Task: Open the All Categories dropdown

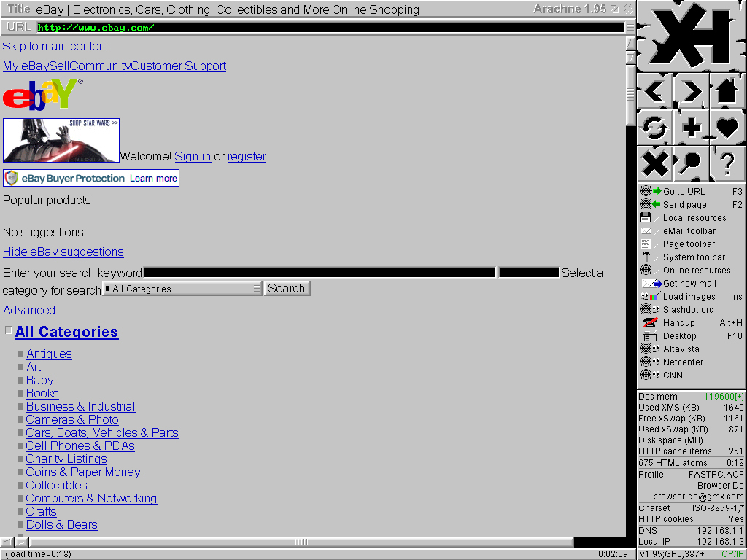Action: click(x=182, y=289)
